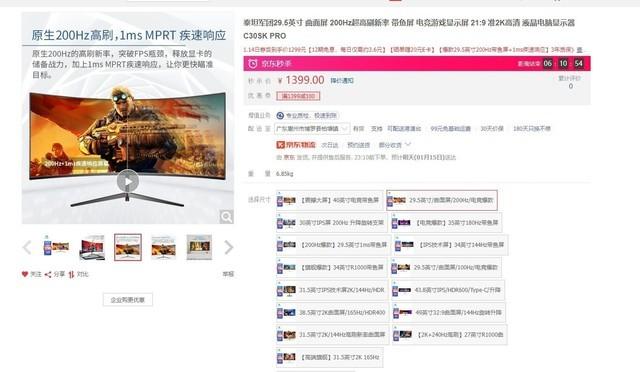Click the ¥1399.00 price text
Screen dimensions: 640x372
(x=301, y=80)
